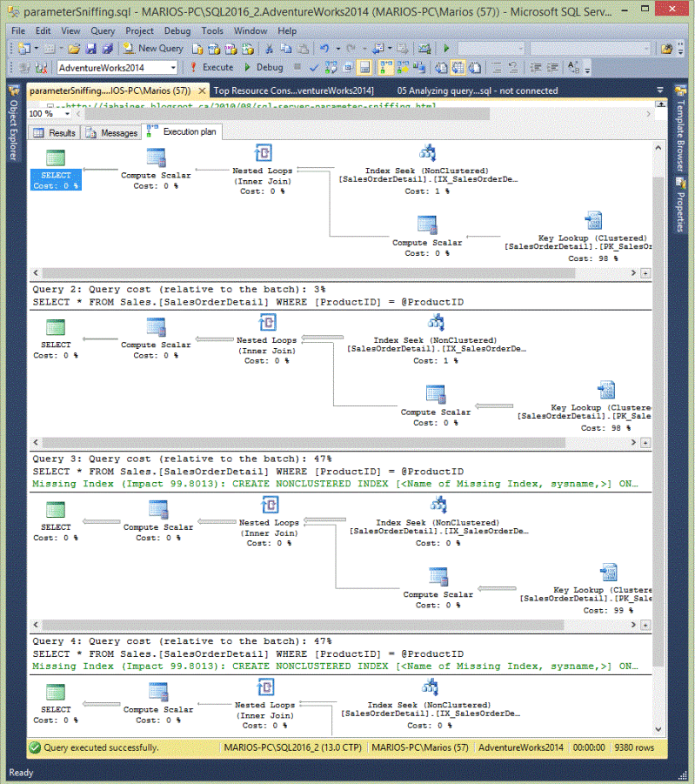Open an Analysis Services XMLA Query
695x784 pixels.
247,49
